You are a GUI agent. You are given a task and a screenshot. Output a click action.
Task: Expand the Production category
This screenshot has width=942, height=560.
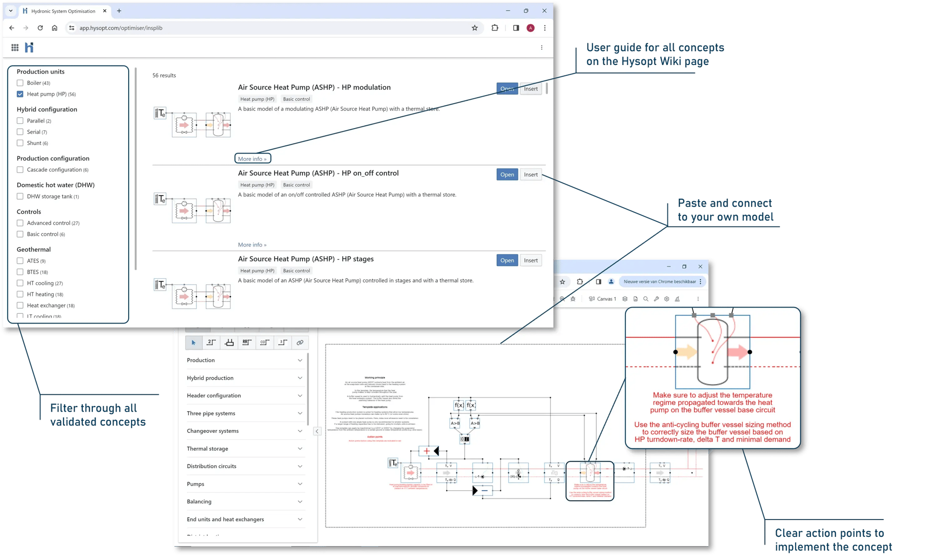(244, 360)
